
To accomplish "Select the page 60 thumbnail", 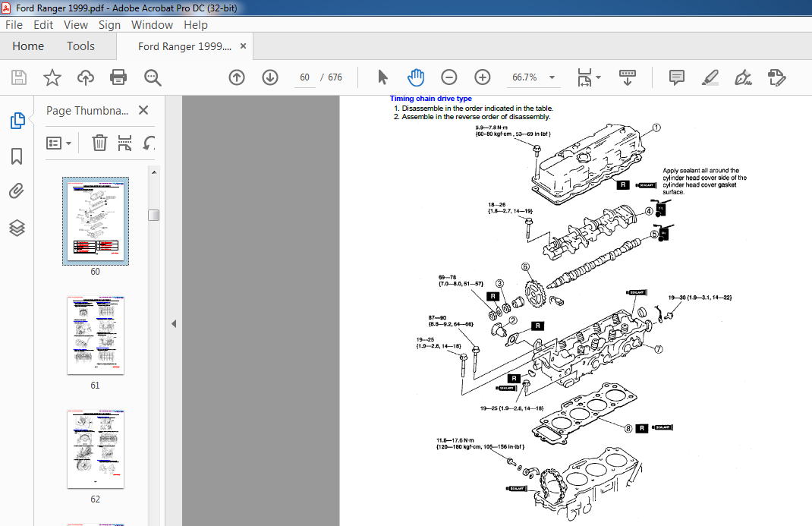I will (x=96, y=221).
